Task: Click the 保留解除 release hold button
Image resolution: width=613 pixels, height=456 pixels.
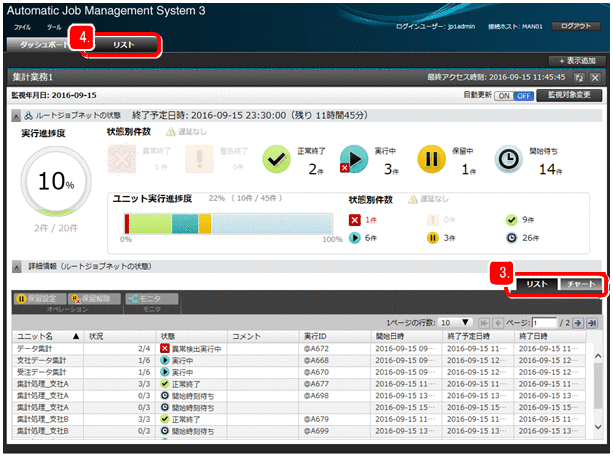Action: point(95,298)
